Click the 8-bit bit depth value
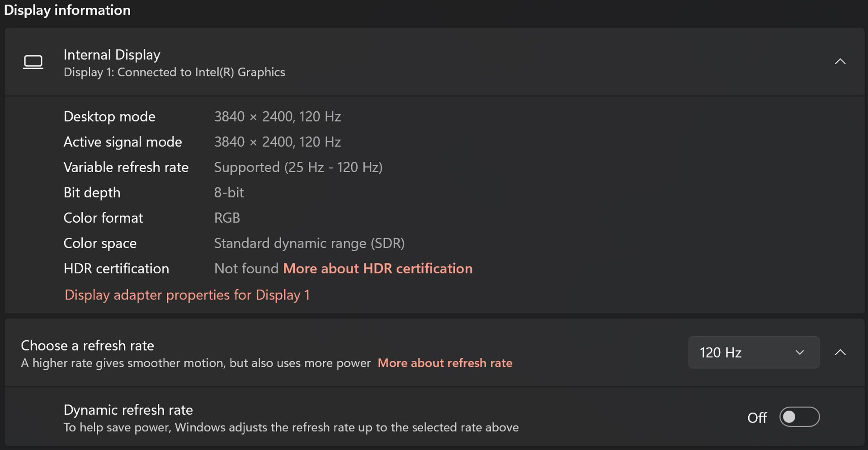Screen dimensions: 868x450 pos(229,192)
